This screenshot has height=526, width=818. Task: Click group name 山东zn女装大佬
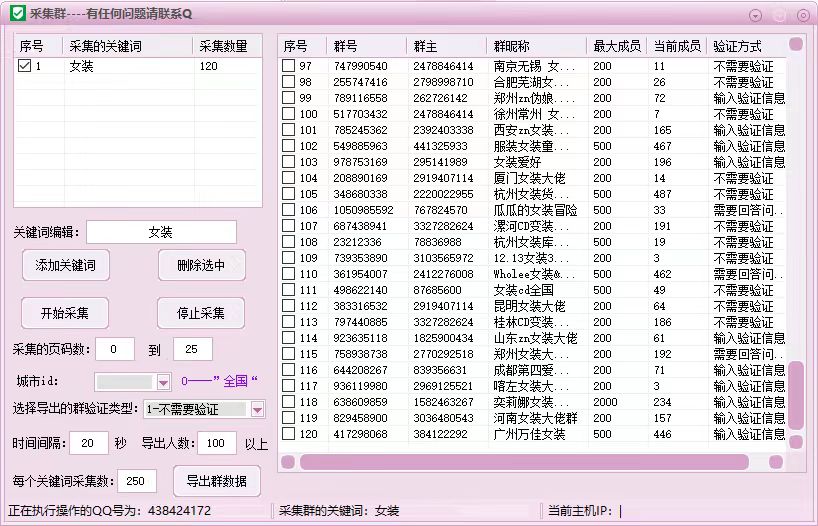pos(535,338)
